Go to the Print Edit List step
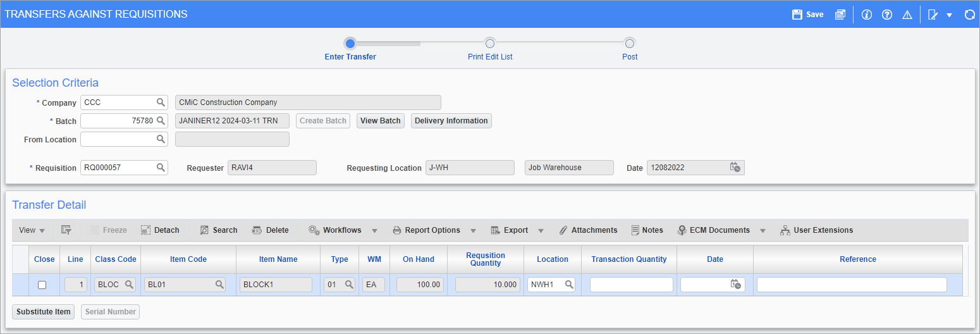 pos(490,43)
